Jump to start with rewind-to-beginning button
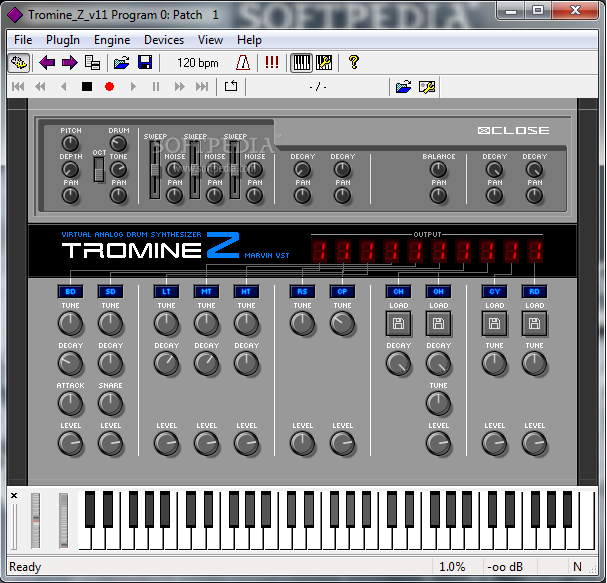Image resolution: width=607 pixels, height=583 pixels. click(x=18, y=86)
